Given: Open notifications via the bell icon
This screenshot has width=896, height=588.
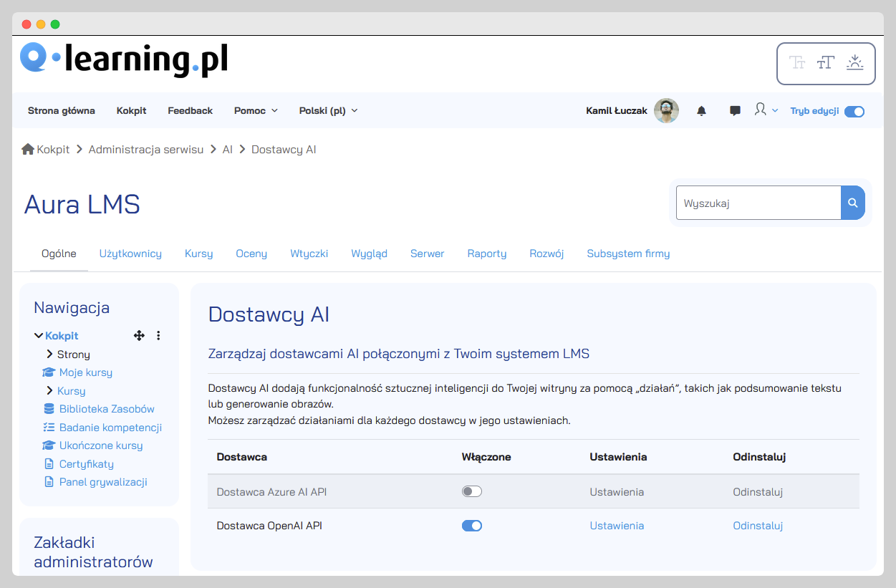Looking at the screenshot, I should 700,110.
